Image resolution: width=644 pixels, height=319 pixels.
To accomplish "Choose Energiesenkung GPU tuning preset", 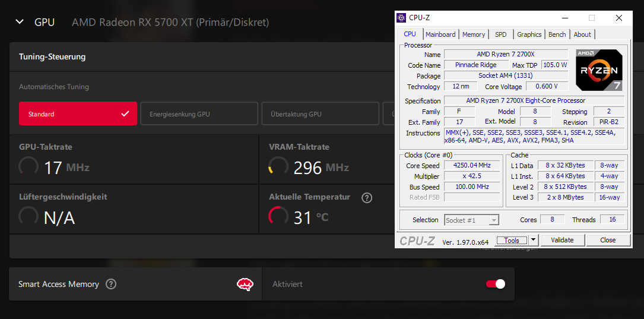I will [199, 113].
